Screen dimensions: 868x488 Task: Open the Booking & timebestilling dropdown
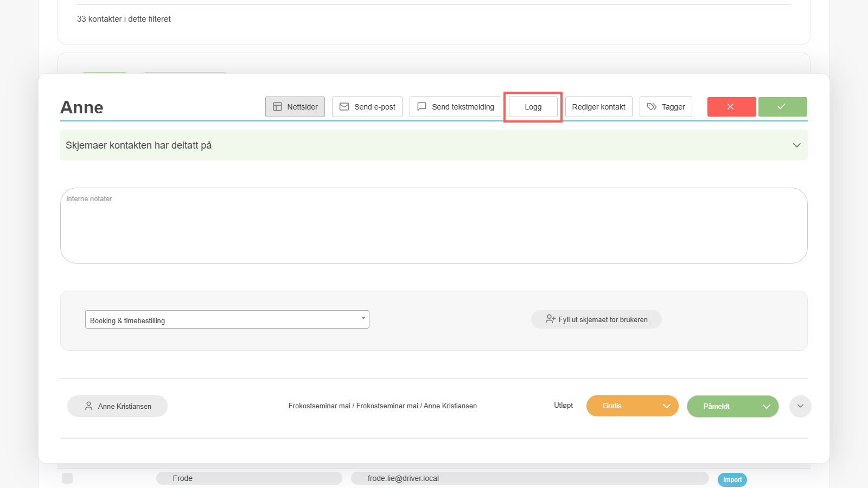227,320
